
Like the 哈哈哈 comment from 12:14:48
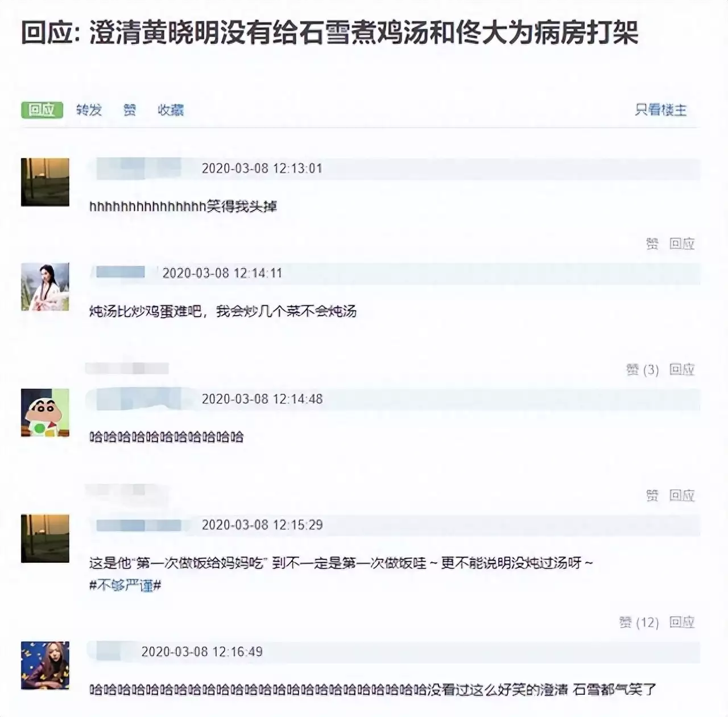pyautogui.click(x=652, y=496)
